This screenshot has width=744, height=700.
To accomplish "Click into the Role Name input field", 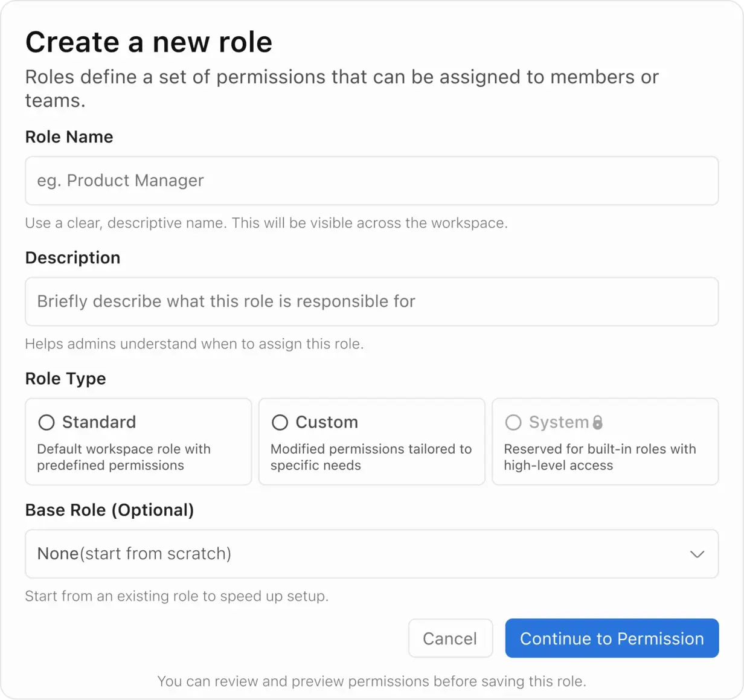I will pyautogui.click(x=371, y=181).
